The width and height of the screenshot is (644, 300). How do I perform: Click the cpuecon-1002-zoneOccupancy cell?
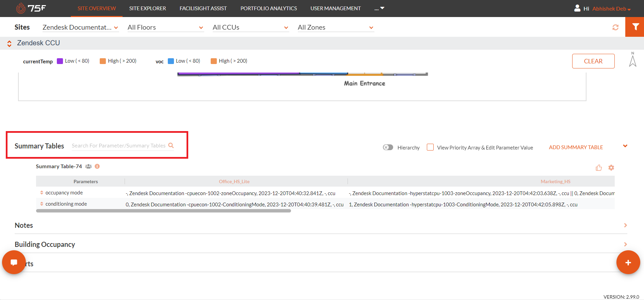(230, 193)
